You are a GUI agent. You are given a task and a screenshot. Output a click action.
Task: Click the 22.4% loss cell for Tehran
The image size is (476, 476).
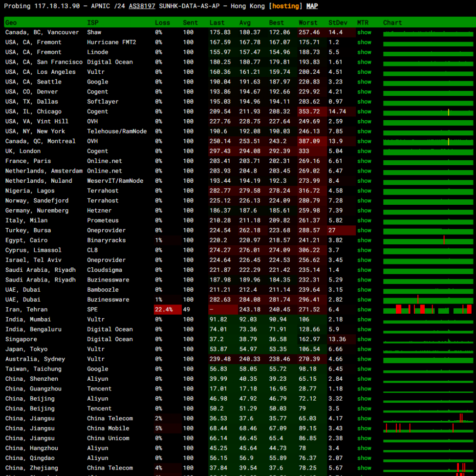point(168,310)
